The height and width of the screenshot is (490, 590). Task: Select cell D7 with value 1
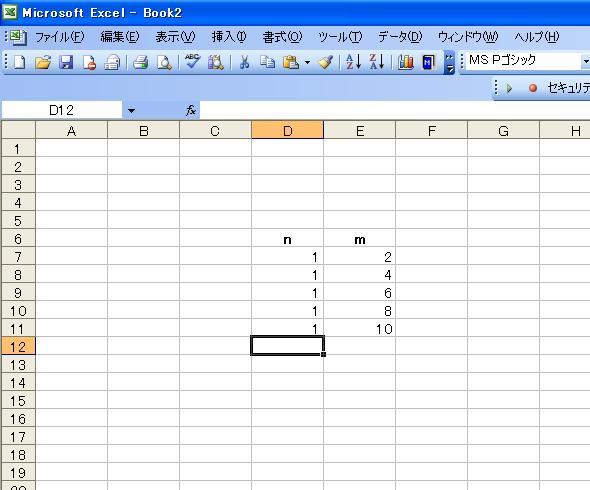(x=287, y=257)
